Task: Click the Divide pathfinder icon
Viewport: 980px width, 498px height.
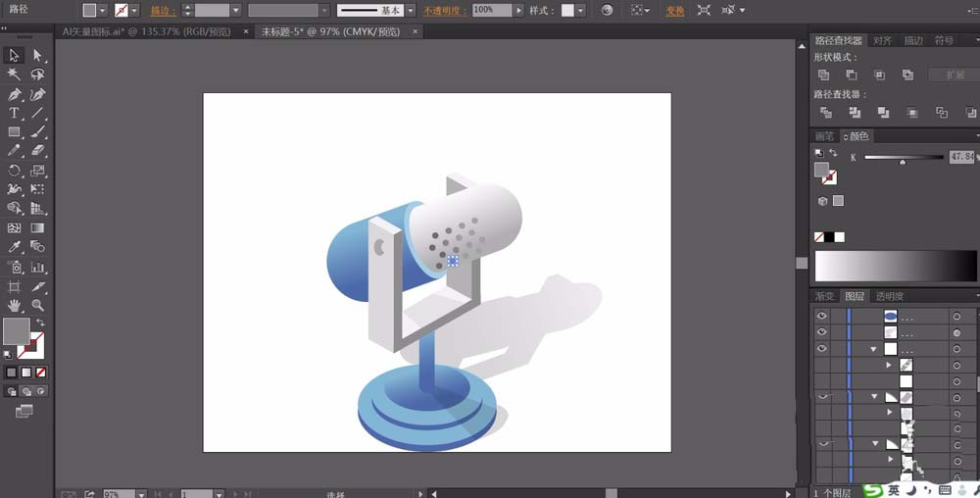Action: point(825,113)
